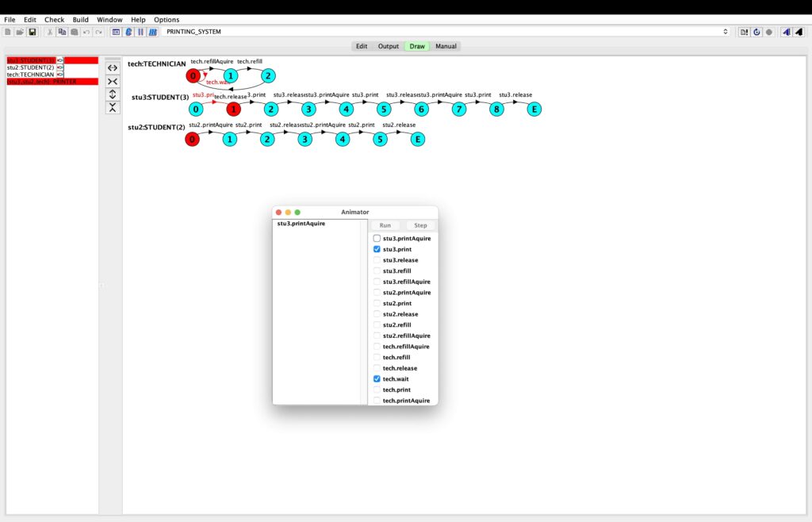Click the New file toolbar icon
The width and height of the screenshot is (812, 522).
8,32
